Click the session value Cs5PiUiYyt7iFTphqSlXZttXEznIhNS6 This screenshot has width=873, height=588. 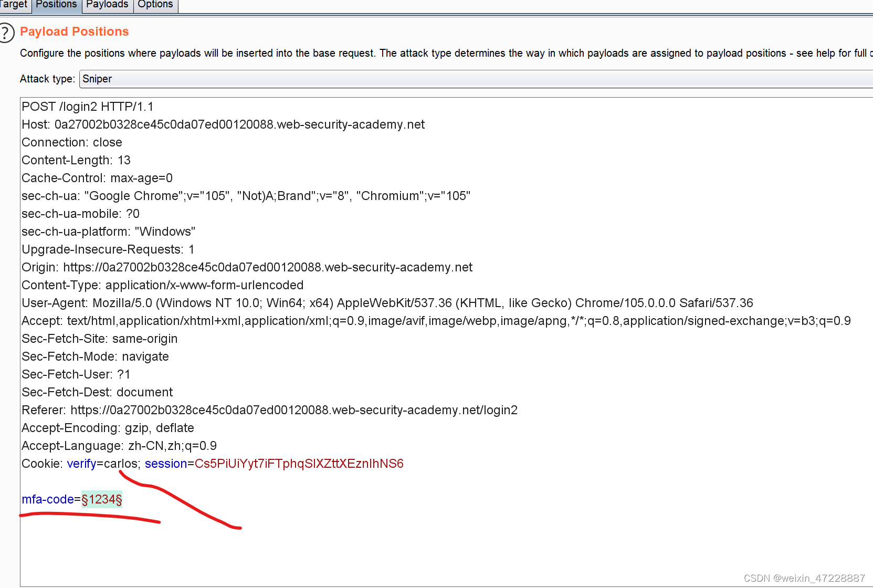click(x=299, y=464)
